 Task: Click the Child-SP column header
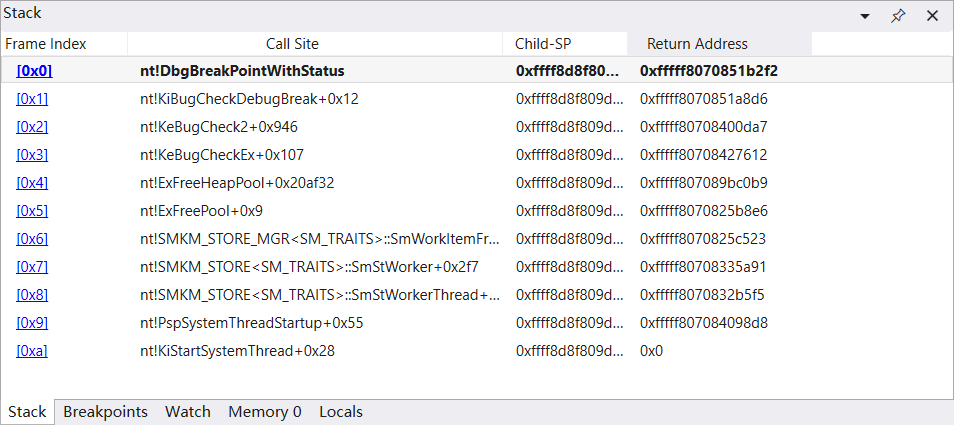(x=543, y=44)
